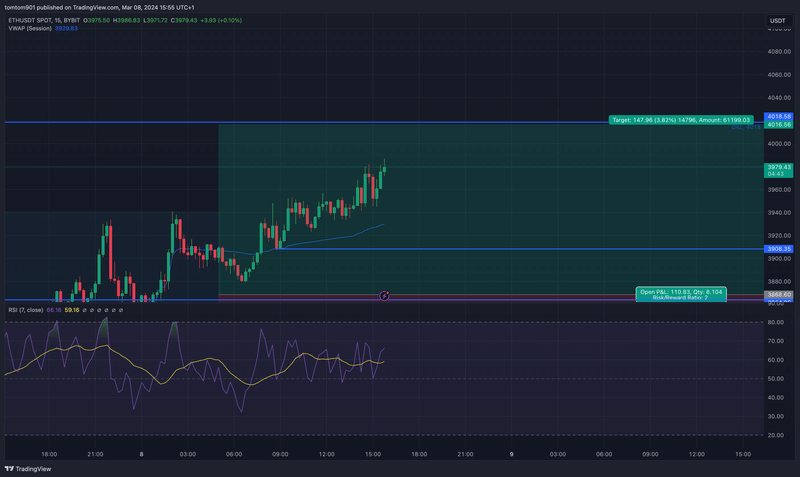
Task: Click the high value H3986.83 in legend
Action: point(127,20)
